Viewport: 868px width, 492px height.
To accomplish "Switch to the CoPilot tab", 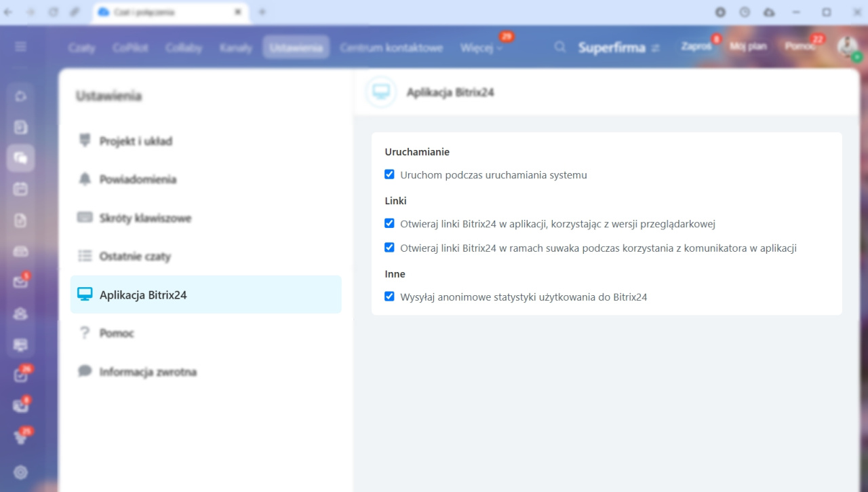I will tap(130, 48).
